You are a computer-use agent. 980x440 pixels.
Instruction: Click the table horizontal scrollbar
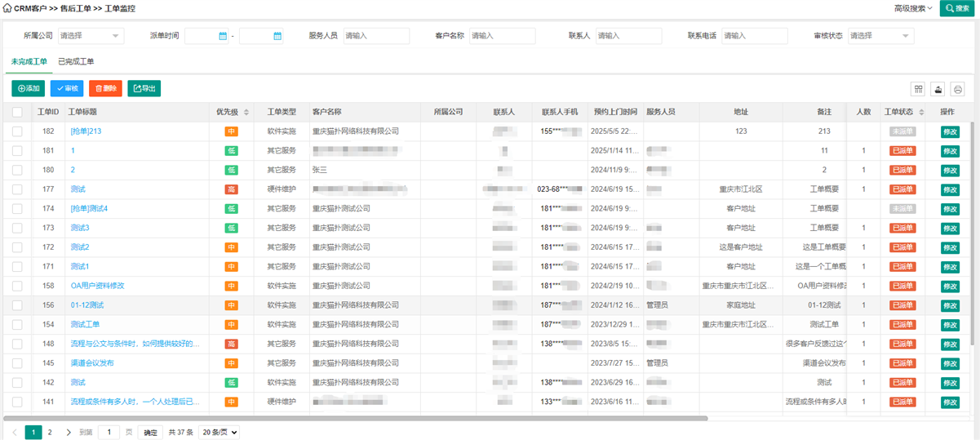tap(356, 418)
